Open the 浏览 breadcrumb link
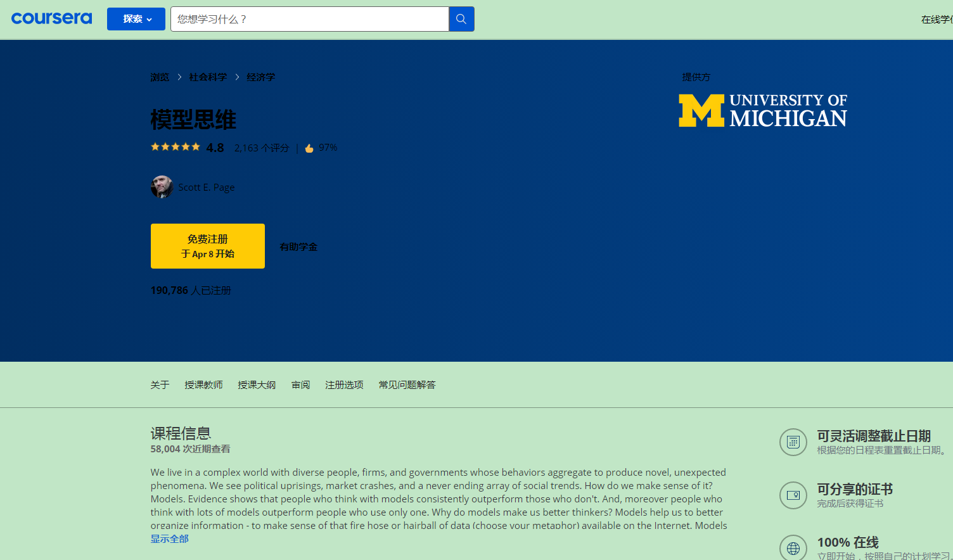Image resolution: width=953 pixels, height=560 pixels. click(160, 77)
